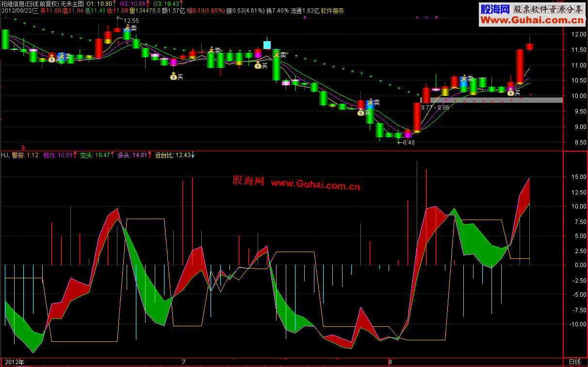The image size is (588, 367).
Task: Click the 12.00 price axis label
Action: [x=579, y=34]
